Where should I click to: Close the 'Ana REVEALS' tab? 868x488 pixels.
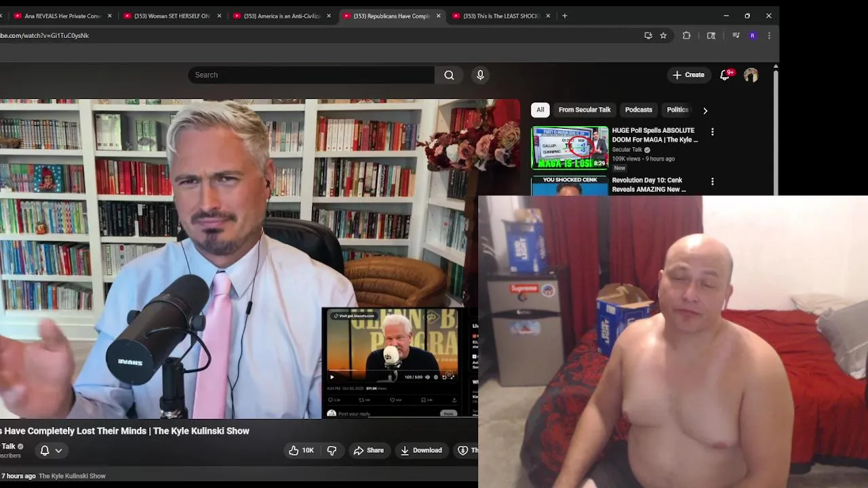tap(109, 16)
